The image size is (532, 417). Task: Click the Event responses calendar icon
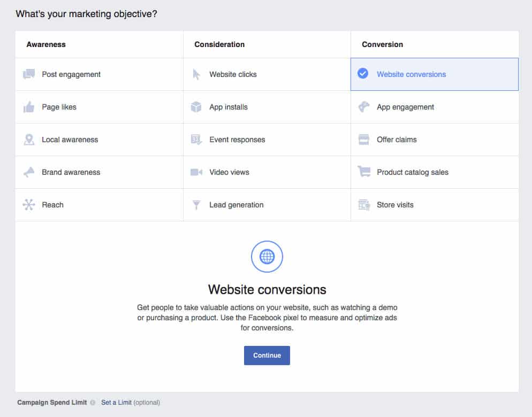[196, 140]
